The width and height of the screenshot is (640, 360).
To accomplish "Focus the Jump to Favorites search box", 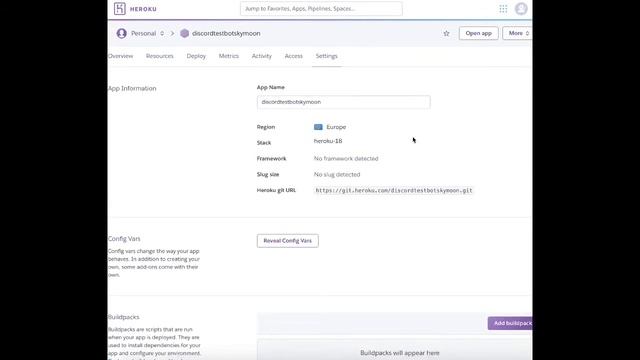I will point(321,9).
